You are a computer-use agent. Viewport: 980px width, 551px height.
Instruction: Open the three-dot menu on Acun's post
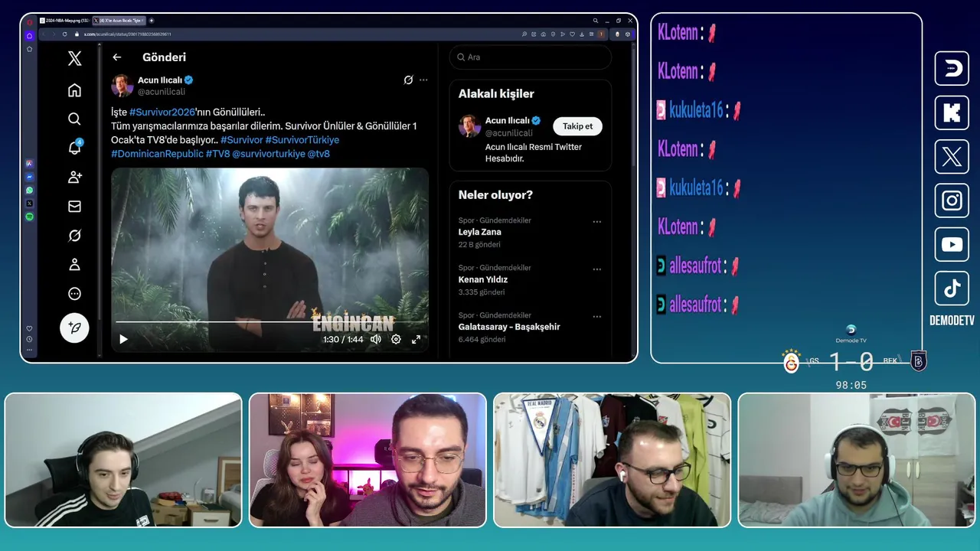coord(423,80)
